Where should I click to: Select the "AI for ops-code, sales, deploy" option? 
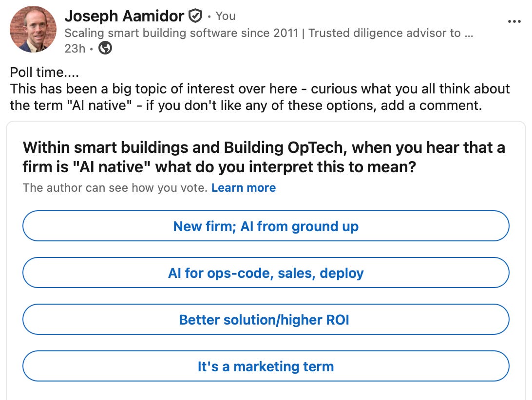[x=266, y=273]
